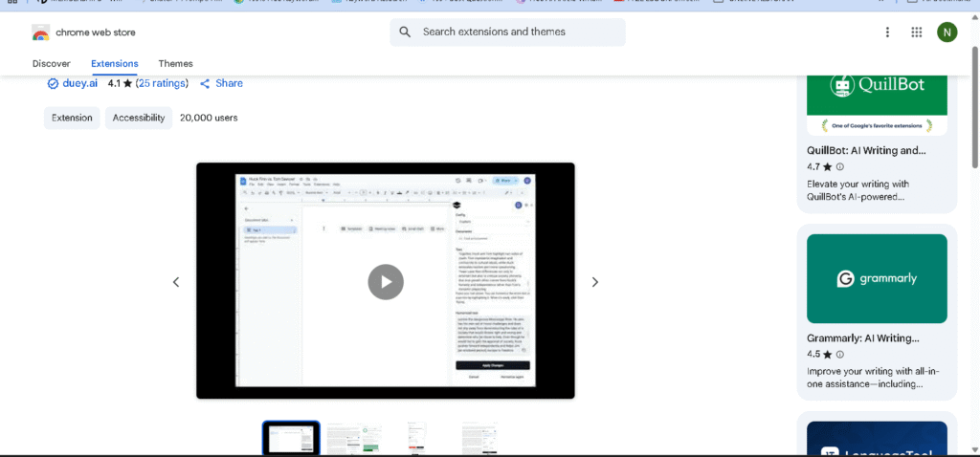Show the previous screenshot with left arrow

pyautogui.click(x=176, y=282)
